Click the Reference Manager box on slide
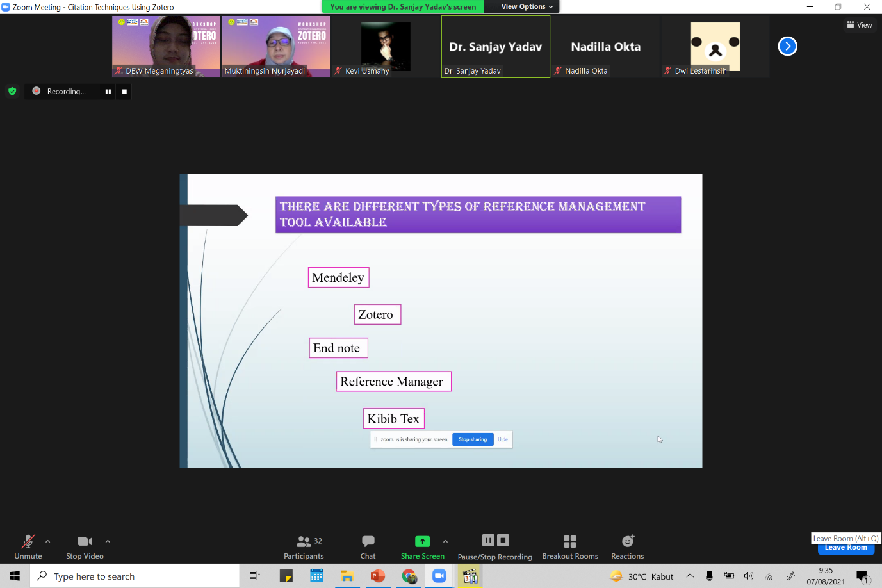Screen dimensions: 882x588 [x=394, y=382]
